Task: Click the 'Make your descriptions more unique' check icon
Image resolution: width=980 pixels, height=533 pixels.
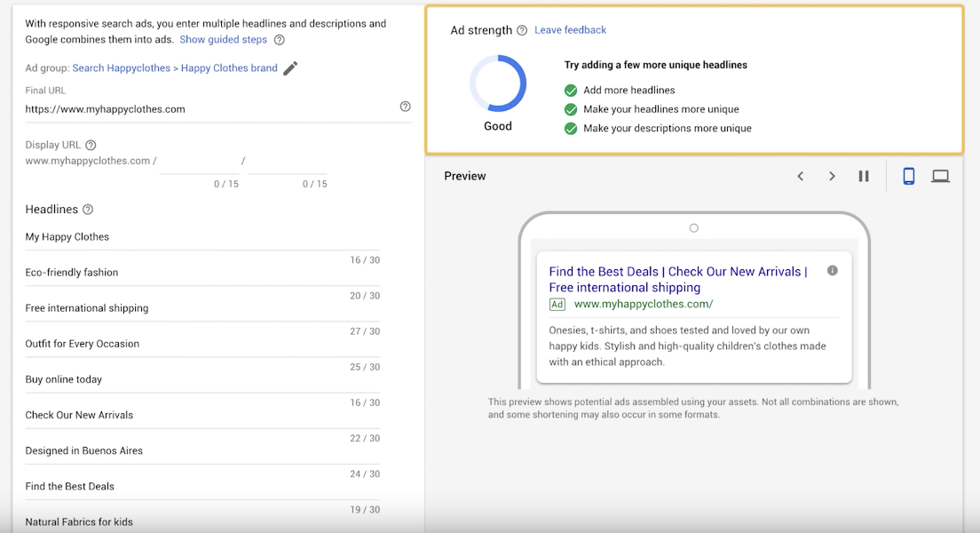Action: click(571, 129)
